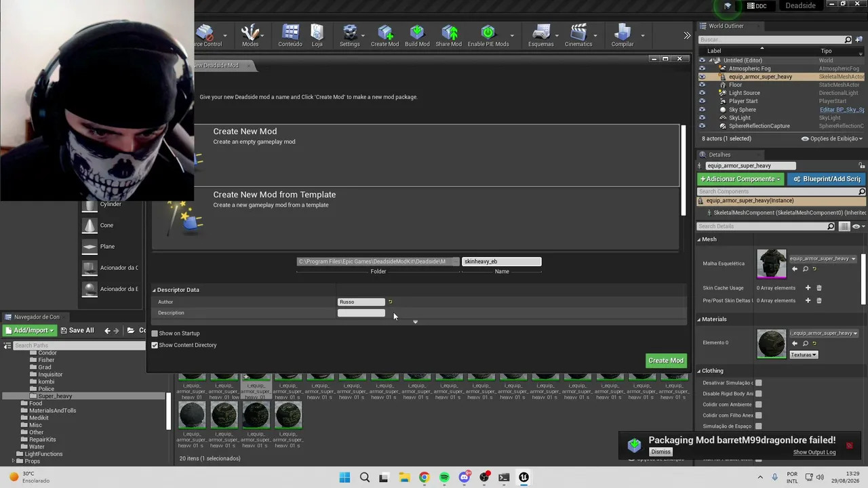Click the Share Mod toolbar icon
Viewport: 868px width, 488px height.
click(449, 36)
